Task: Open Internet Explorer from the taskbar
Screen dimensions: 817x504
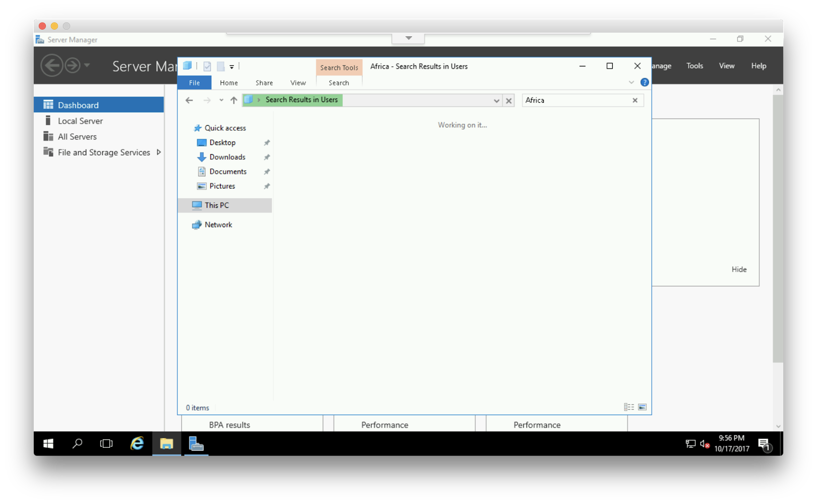Action: 137,444
